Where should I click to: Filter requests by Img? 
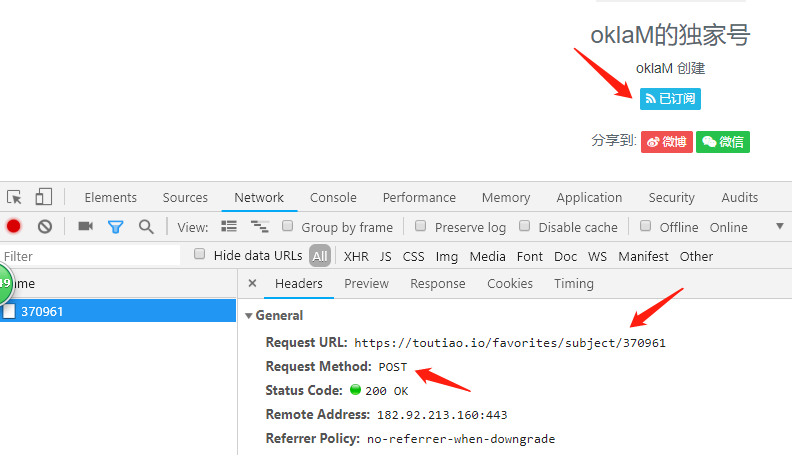pyautogui.click(x=447, y=257)
